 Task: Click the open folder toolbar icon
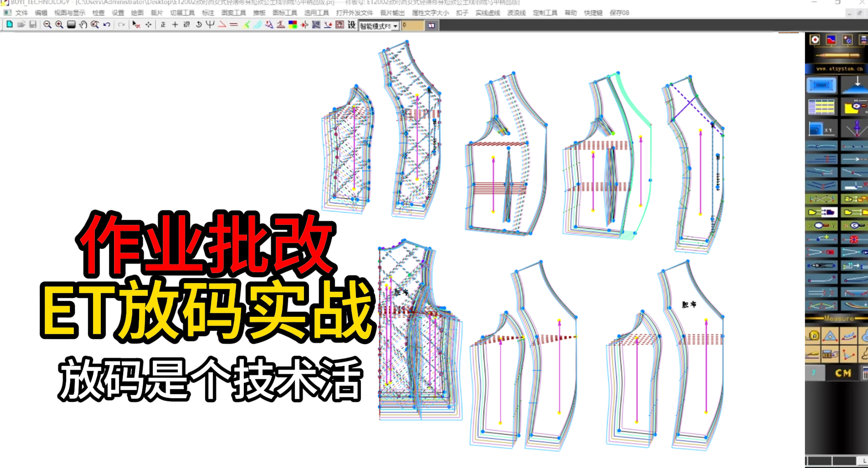(x=21, y=25)
